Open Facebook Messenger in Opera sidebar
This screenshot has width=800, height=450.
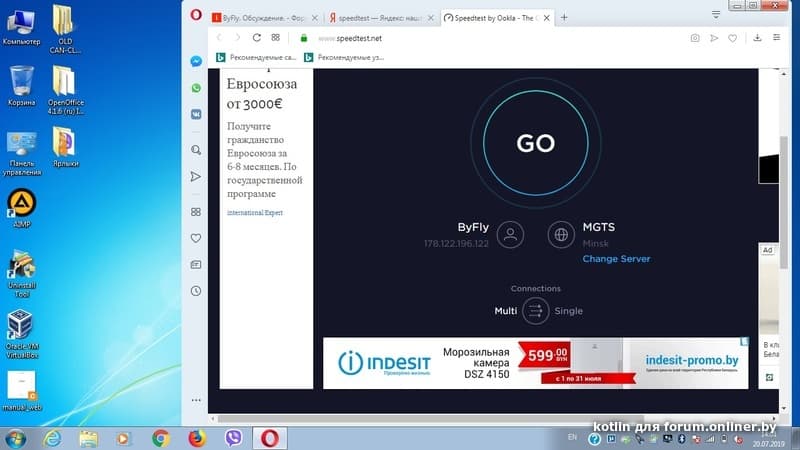point(196,61)
